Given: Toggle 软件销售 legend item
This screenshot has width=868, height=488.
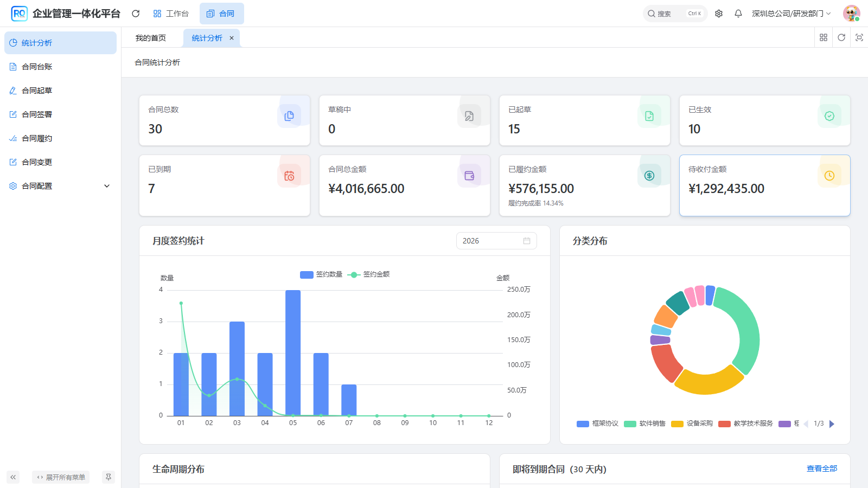Looking at the screenshot, I should pos(644,423).
